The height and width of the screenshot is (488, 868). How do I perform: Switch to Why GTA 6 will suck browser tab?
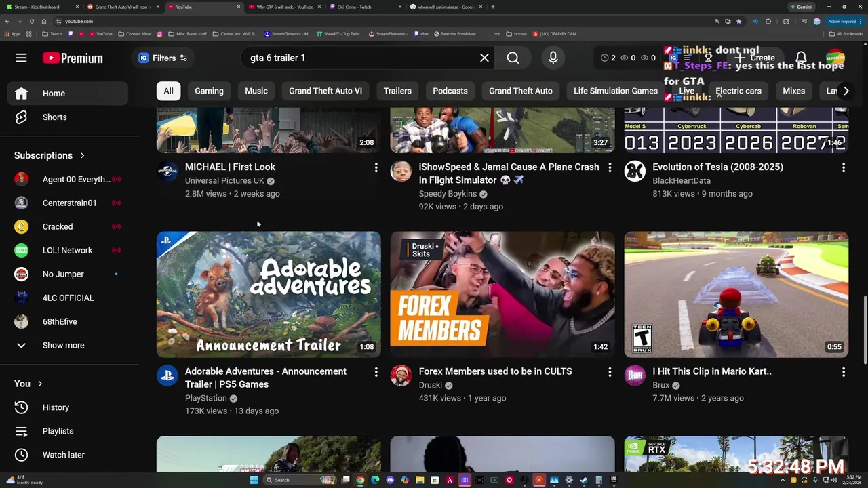click(285, 7)
